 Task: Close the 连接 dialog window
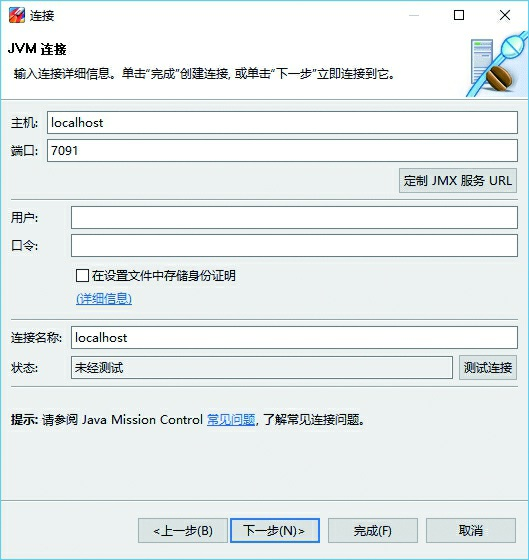click(x=505, y=15)
